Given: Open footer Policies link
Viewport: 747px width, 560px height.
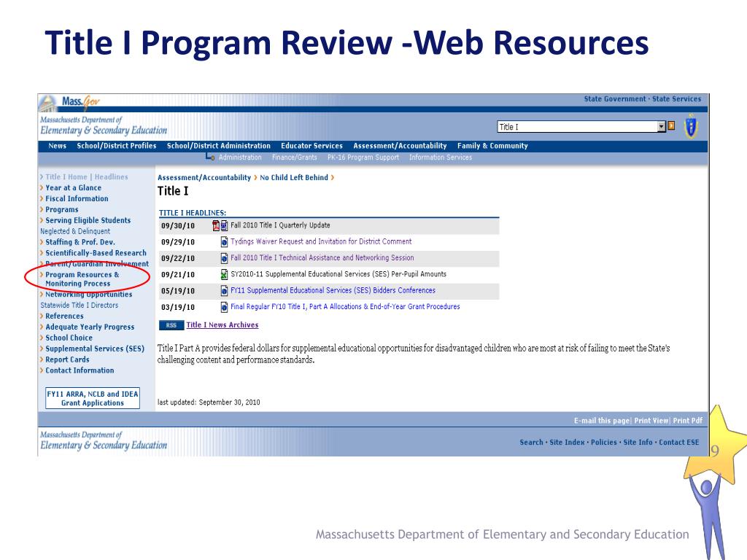Looking at the screenshot, I should pyautogui.click(x=603, y=443).
